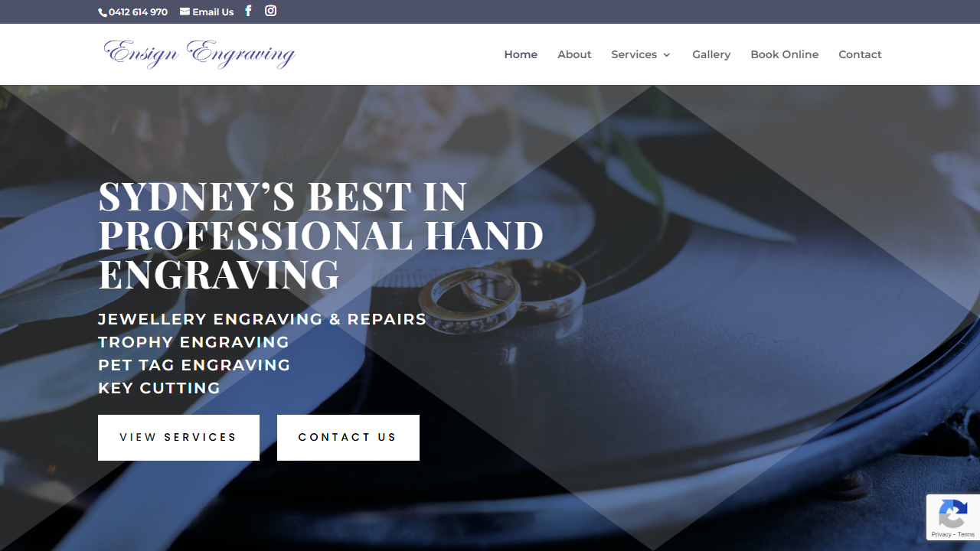Open the Instagram icon link

tap(270, 11)
